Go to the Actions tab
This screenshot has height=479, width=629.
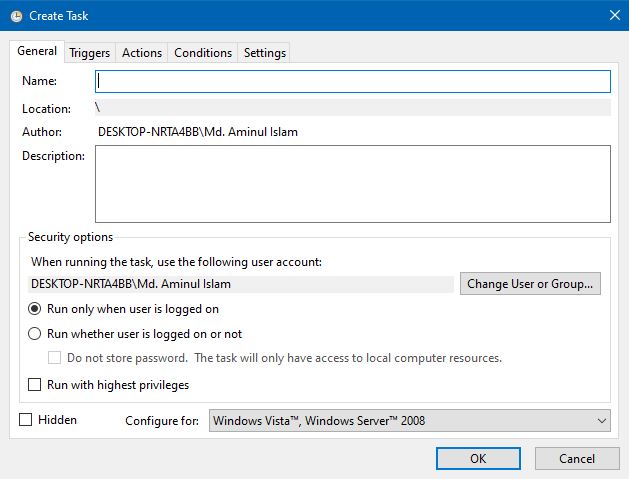click(x=141, y=53)
